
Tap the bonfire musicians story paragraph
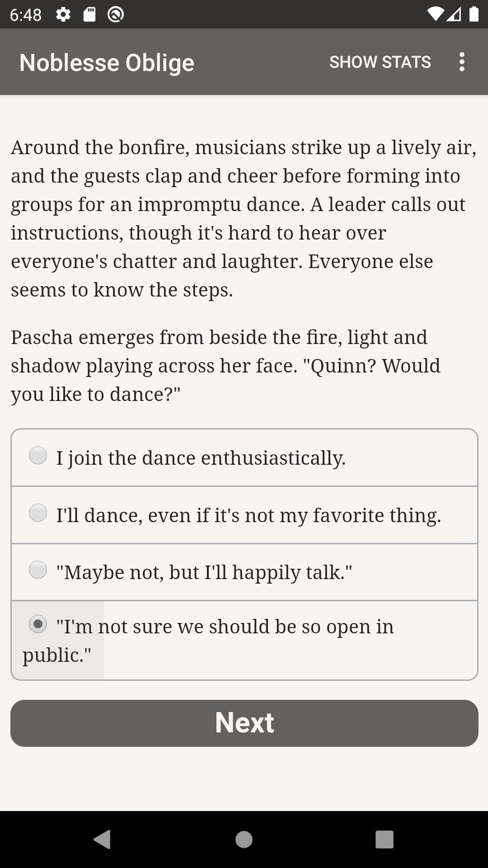click(244, 218)
